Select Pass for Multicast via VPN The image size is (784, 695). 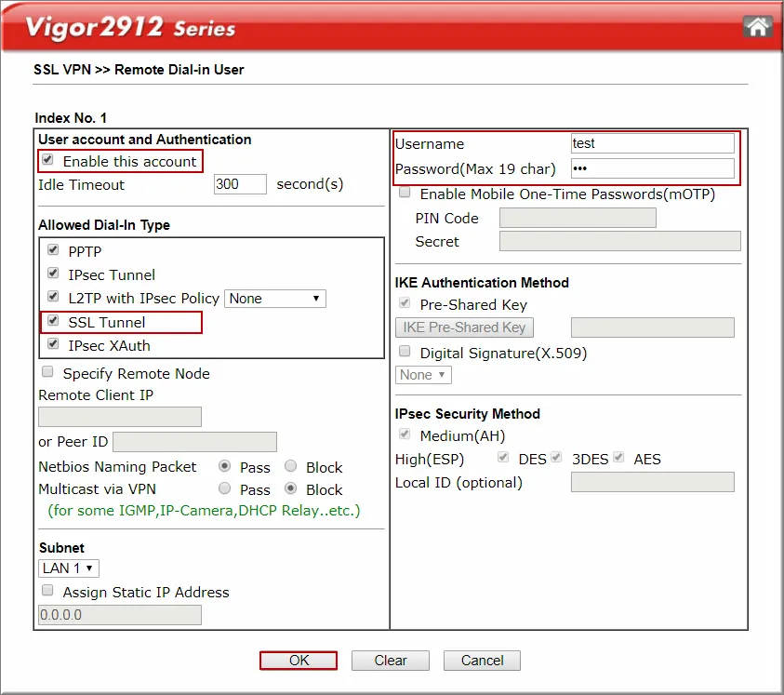[x=224, y=489]
